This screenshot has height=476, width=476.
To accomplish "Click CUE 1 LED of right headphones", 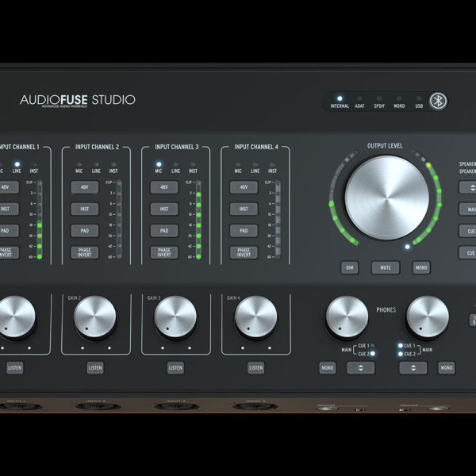I will pos(401,346).
